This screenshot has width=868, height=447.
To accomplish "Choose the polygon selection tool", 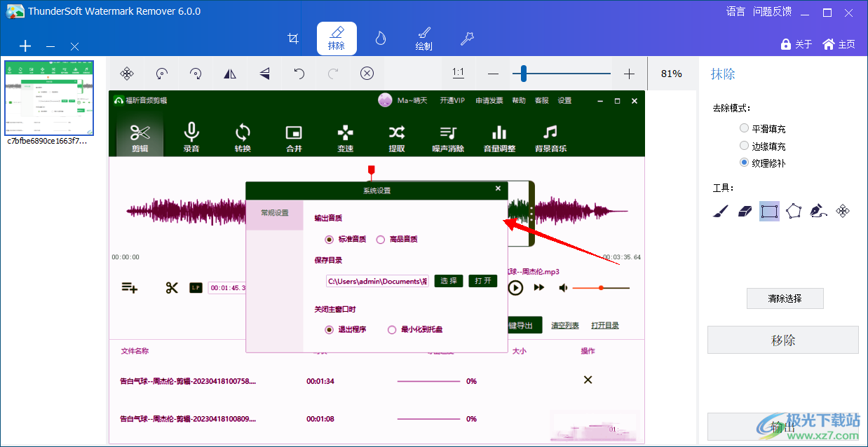I will click(794, 211).
